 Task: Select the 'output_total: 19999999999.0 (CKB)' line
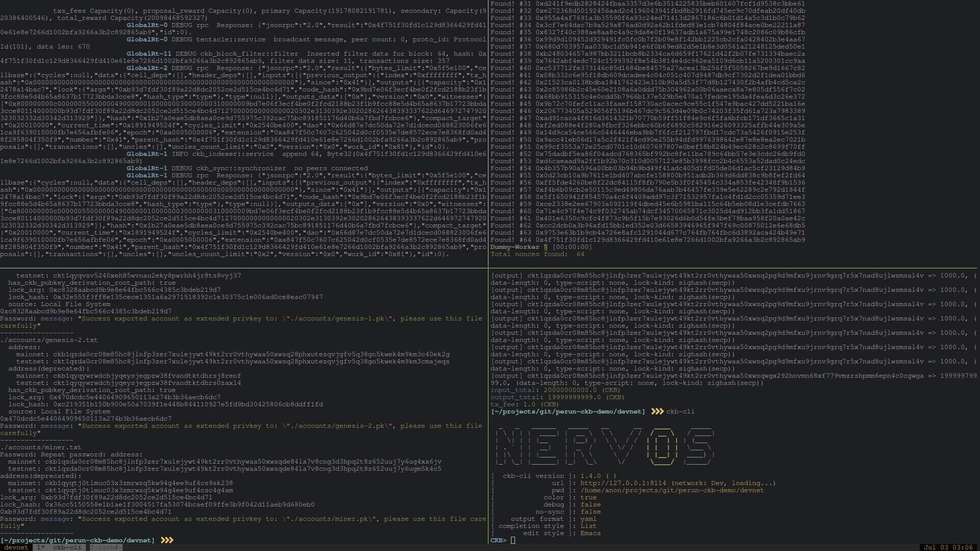558,397
